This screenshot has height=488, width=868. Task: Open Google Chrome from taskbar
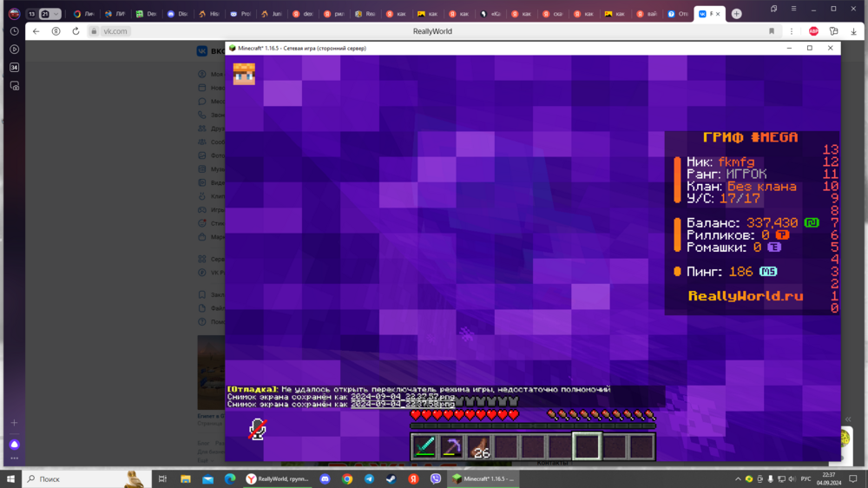(347, 478)
